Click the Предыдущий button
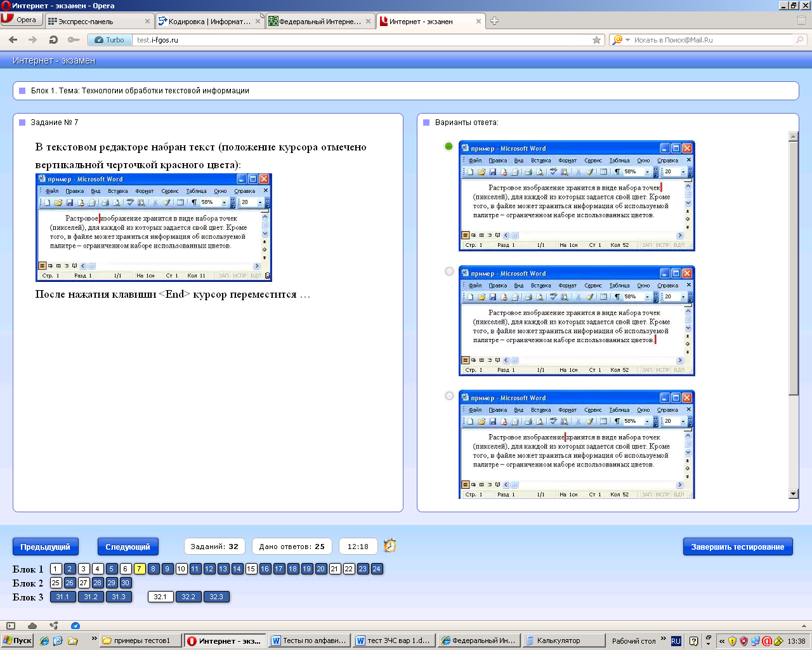812x650 pixels. 45,547
